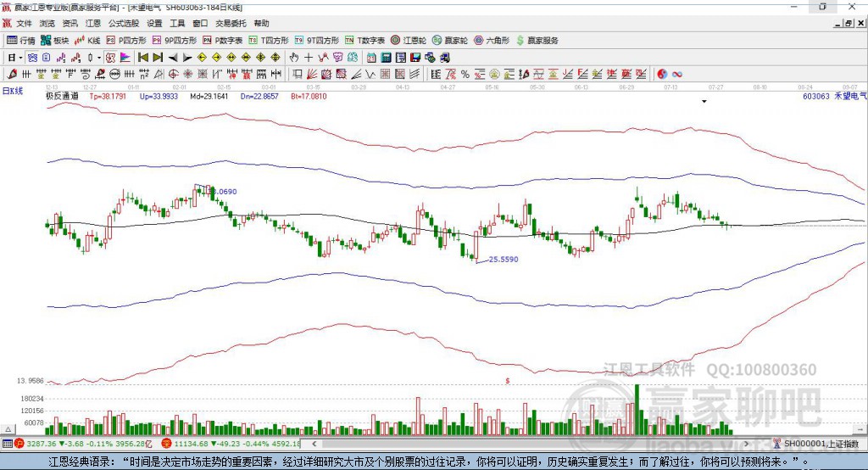Open the 工具 menu

tap(177, 23)
